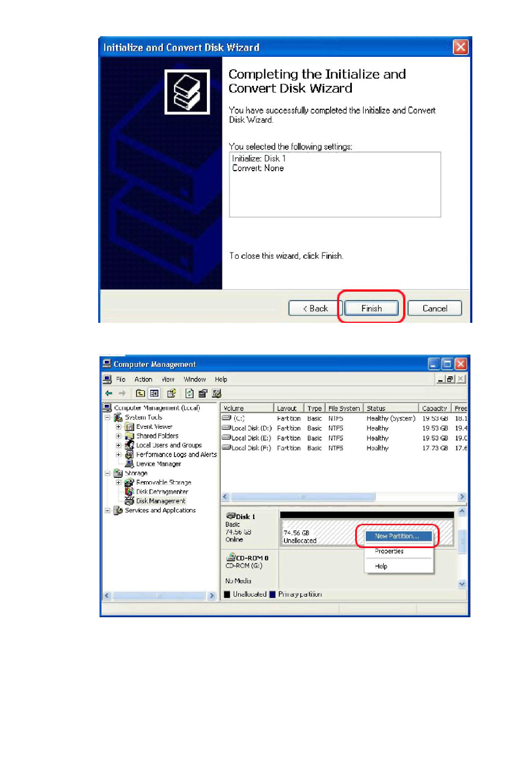Choose New Partition from context menu
Screen dimensions: 532x770
[398, 536]
